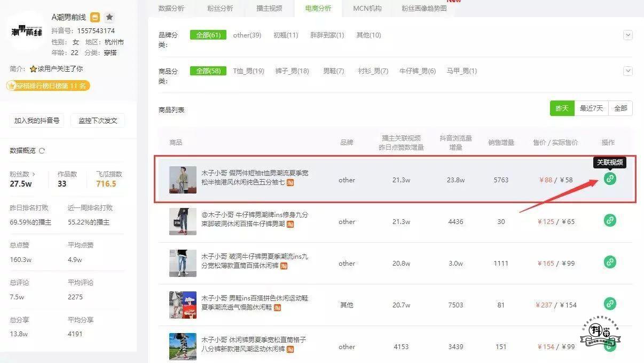Image resolution: width=644 pixels, height=363 pixels.
Task: Click the star favorite icon beside account name
Action: pyautogui.click(x=109, y=17)
